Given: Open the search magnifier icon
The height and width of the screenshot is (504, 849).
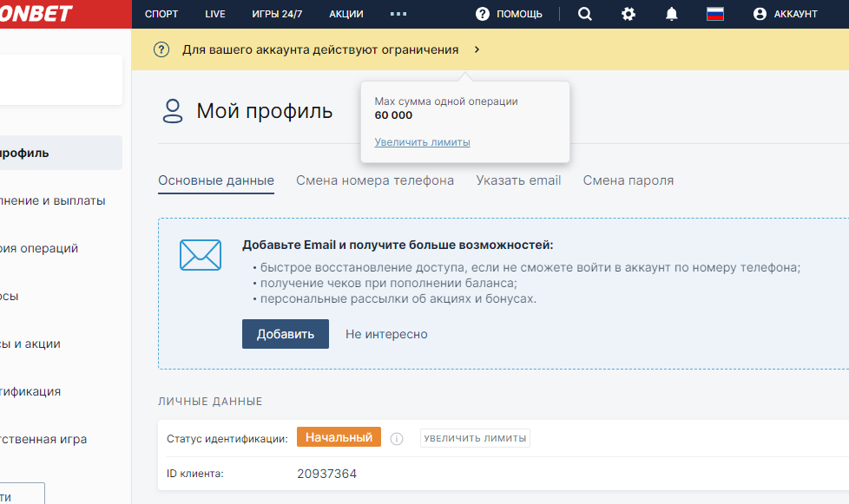Looking at the screenshot, I should pos(585,14).
